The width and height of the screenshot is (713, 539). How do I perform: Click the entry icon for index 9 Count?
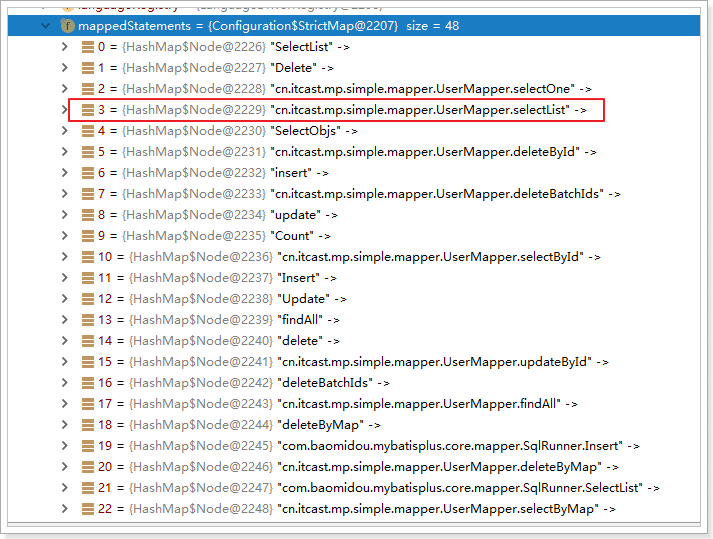click(88, 236)
